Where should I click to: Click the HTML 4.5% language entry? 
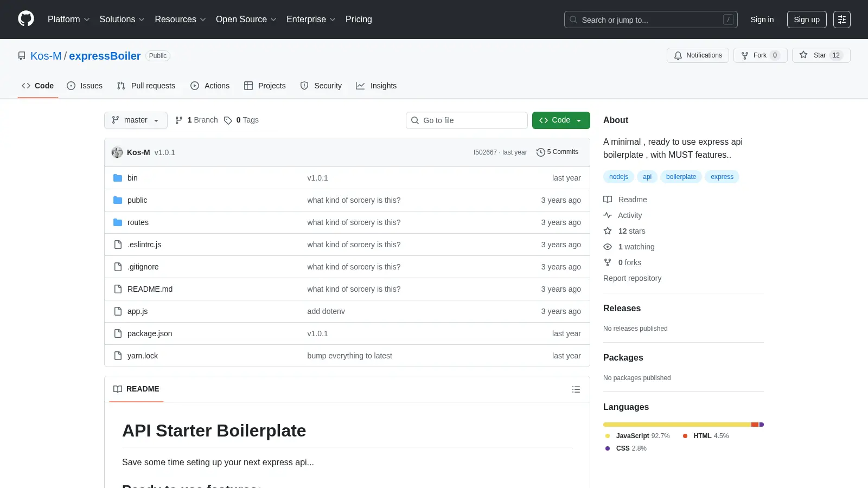(706, 436)
